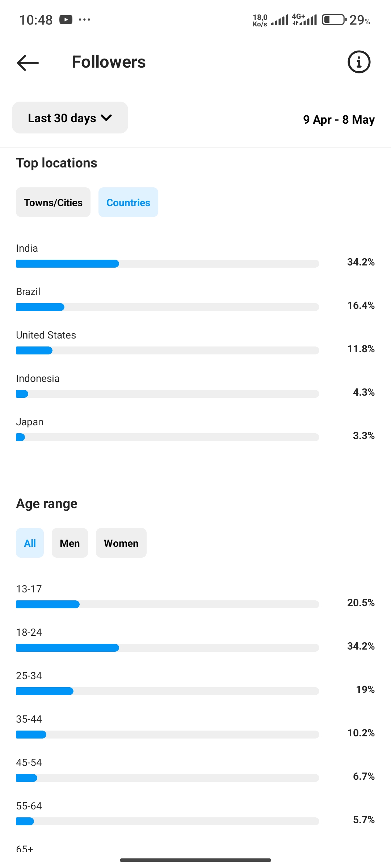The image size is (391, 868).
Task: Select the Towns/Cities filter
Action: pyautogui.click(x=53, y=202)
